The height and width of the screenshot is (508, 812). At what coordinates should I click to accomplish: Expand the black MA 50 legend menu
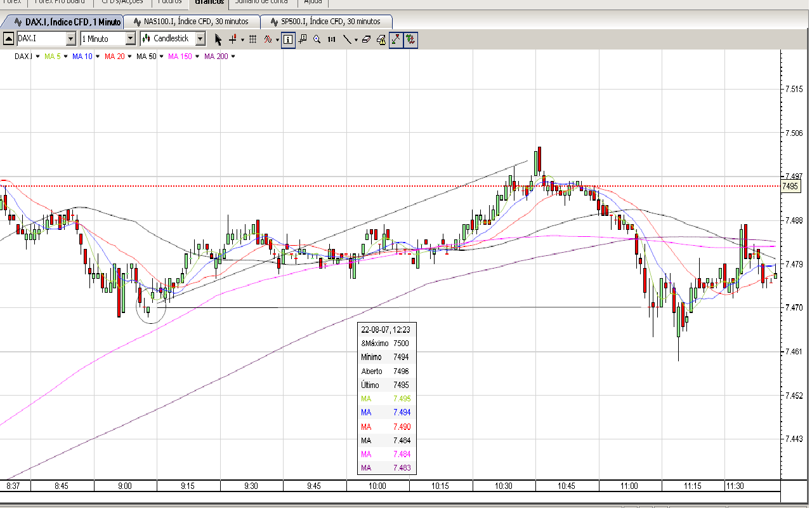pyautogui.click(x=161, y=57)
